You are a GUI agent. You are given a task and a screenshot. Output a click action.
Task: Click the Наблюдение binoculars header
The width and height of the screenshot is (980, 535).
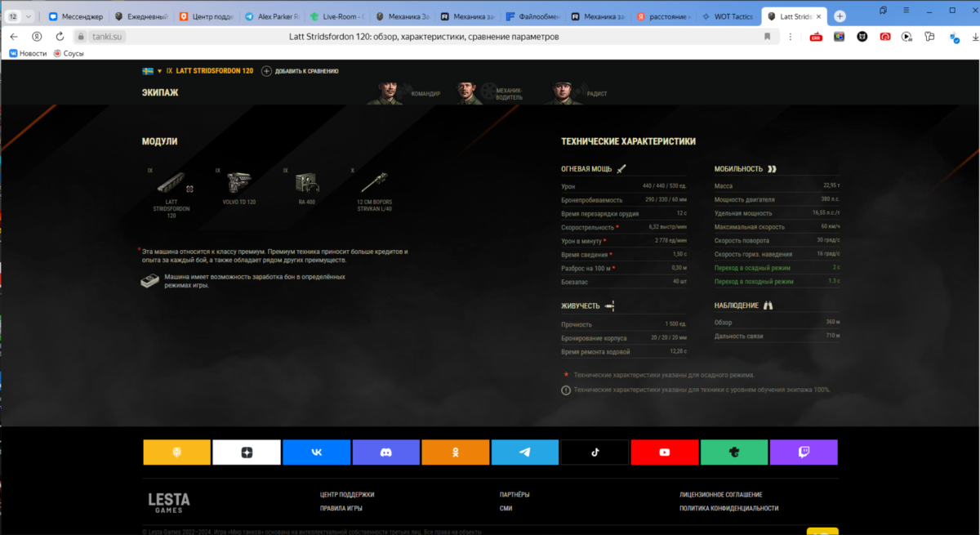[x=744, y=305]
